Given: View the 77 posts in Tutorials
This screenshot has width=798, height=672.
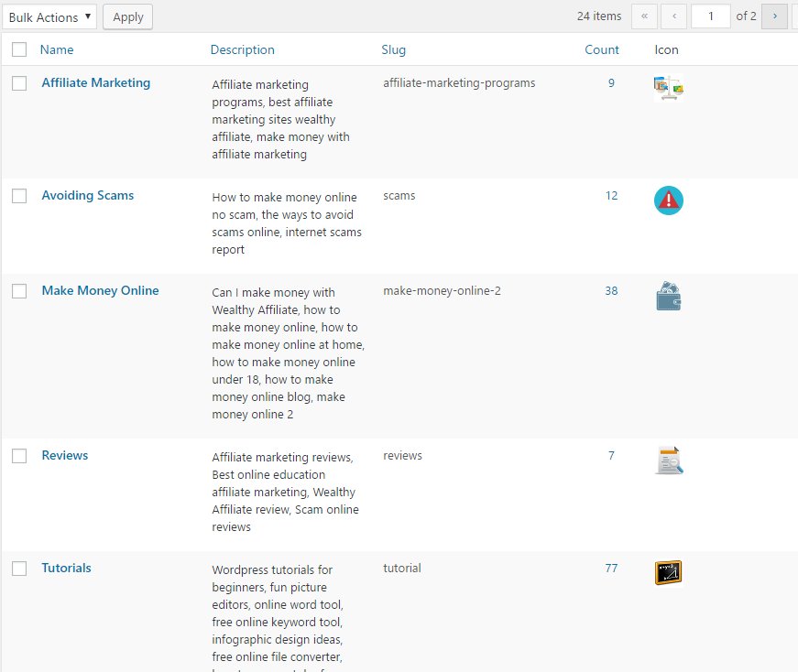Looking at the screenshot, I should pyautogui.click(x=611, y=568).
